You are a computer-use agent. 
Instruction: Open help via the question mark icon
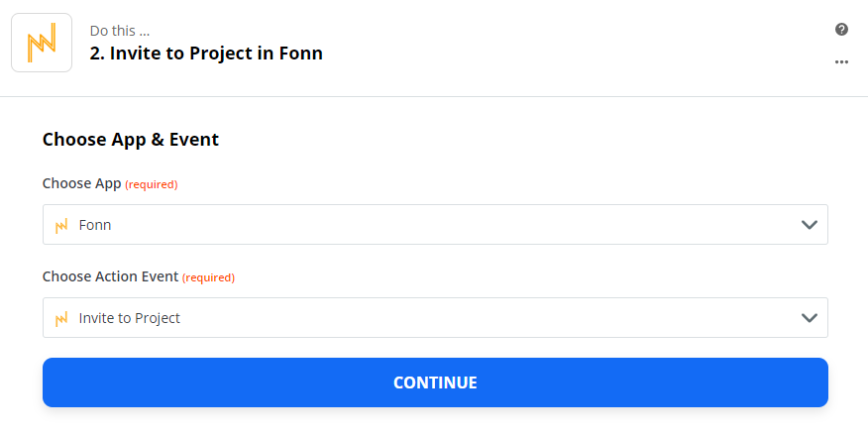(841, 30)
